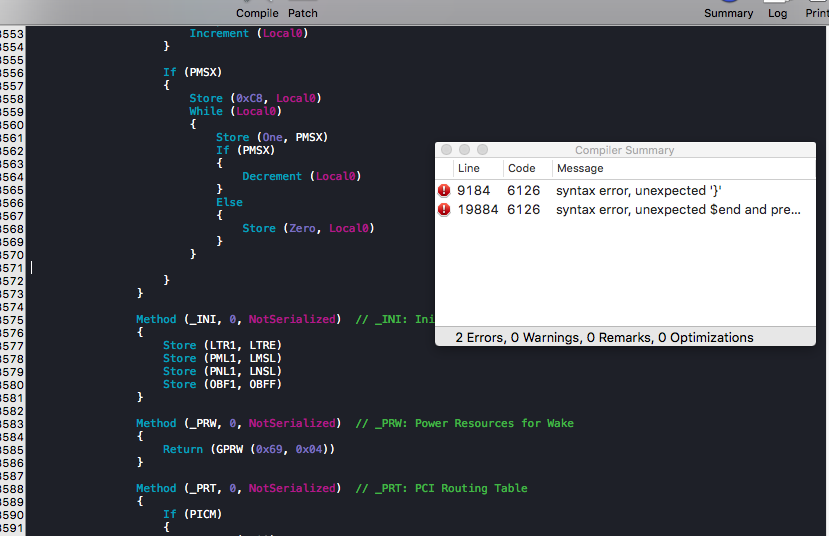Screen dimensions: 829x536
Task: Click the Compiler Summary title bar
Action: (624, 150)
